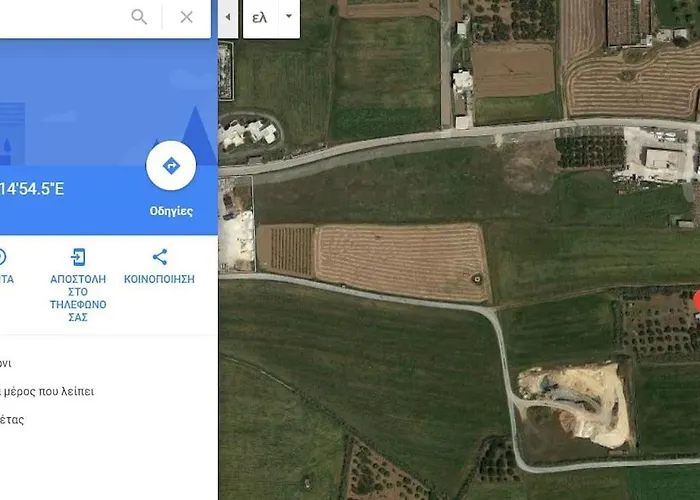Focus the search text field

click(62, 17)
